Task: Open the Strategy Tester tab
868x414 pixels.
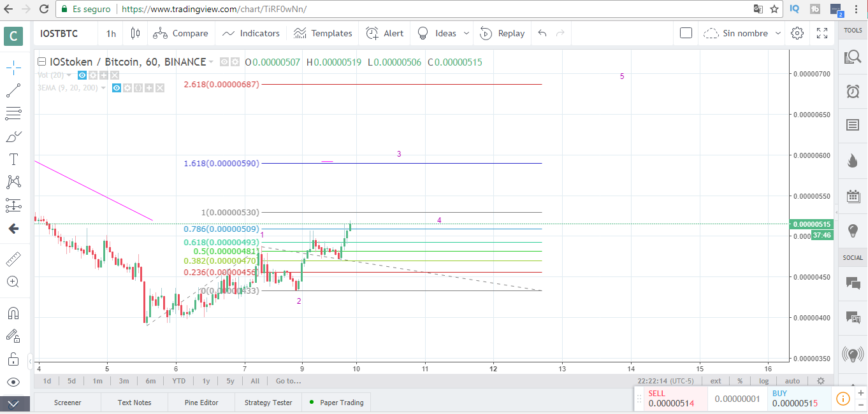Action: click(268, 403)
